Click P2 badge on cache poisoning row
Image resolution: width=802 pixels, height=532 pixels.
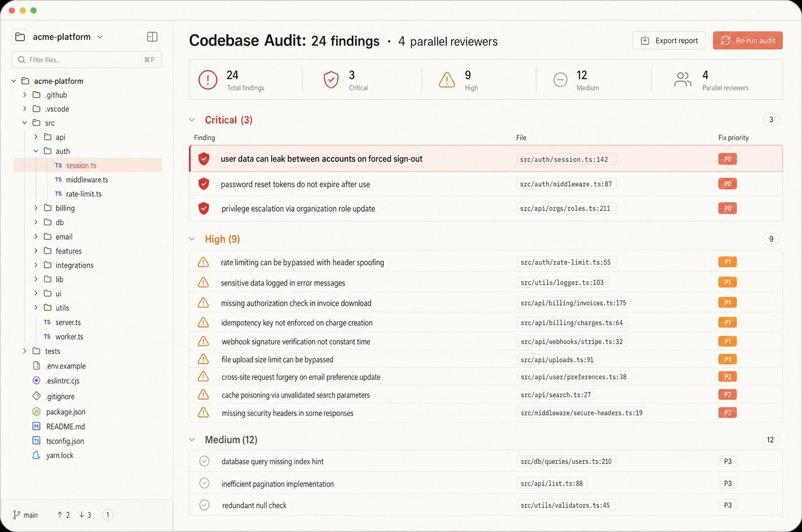tap(728, 395)
